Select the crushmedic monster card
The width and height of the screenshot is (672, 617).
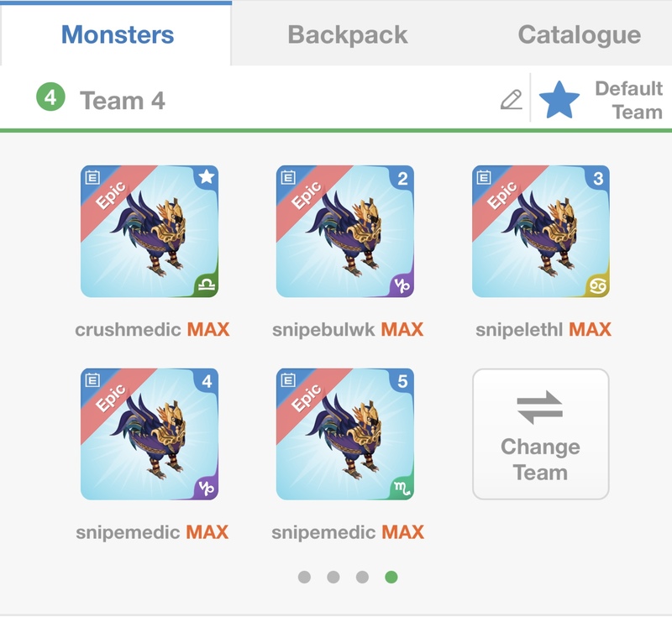pos(150,232)
